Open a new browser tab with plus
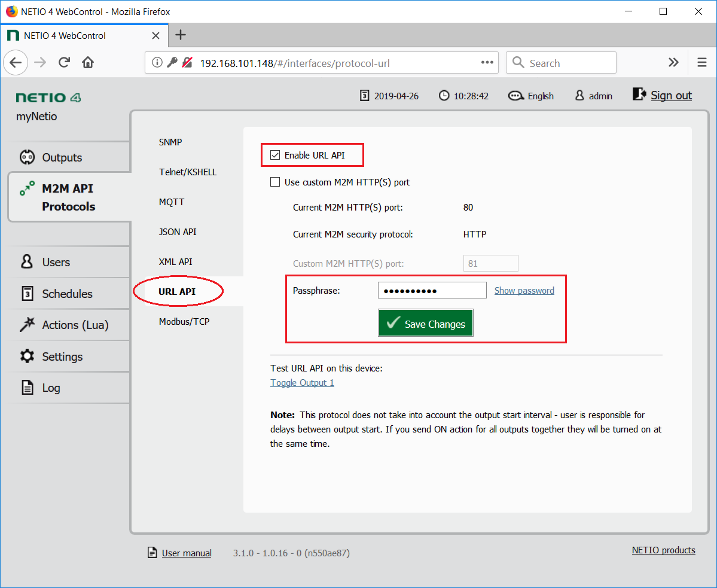The width and height of the screenshot is (717, 588). coord(181,35)
